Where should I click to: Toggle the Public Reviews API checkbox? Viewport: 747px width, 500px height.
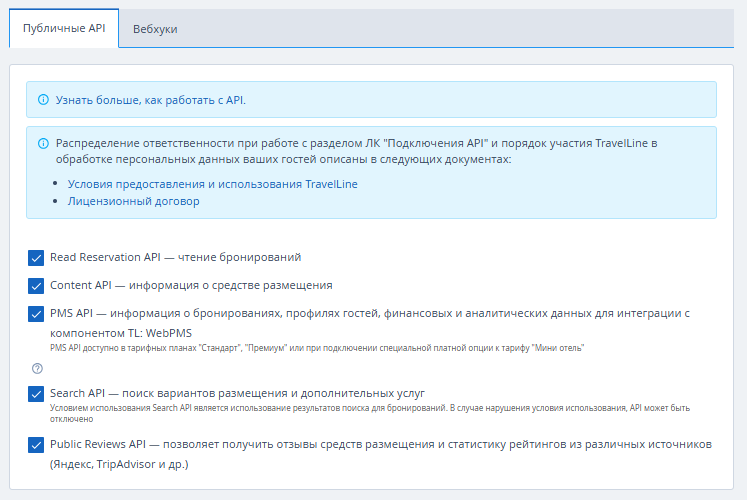[36, 445]
